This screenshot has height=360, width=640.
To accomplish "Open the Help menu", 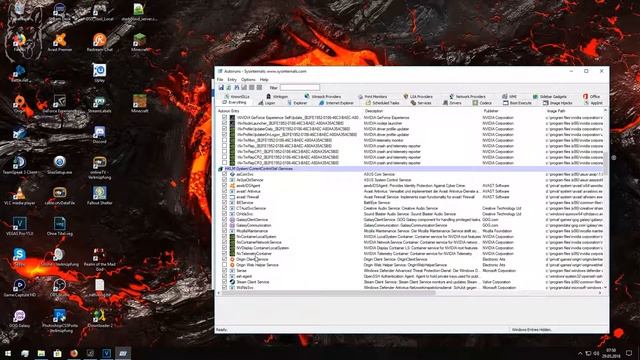I will coord(264,80).
